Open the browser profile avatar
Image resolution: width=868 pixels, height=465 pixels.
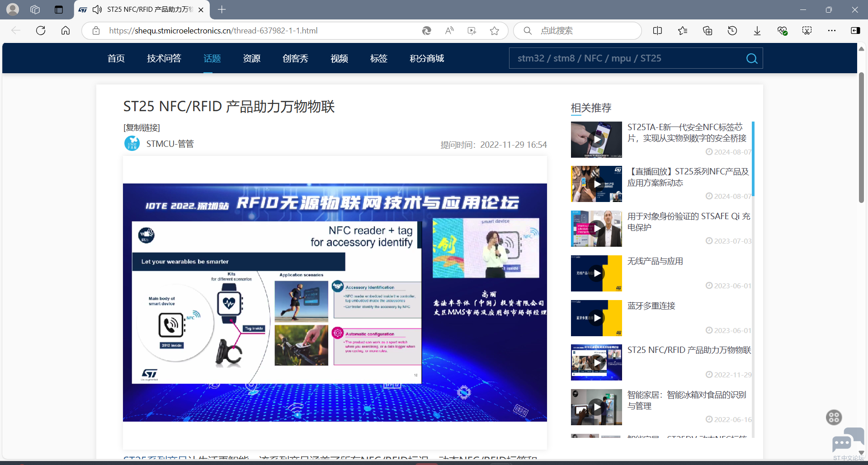(13, 9)
